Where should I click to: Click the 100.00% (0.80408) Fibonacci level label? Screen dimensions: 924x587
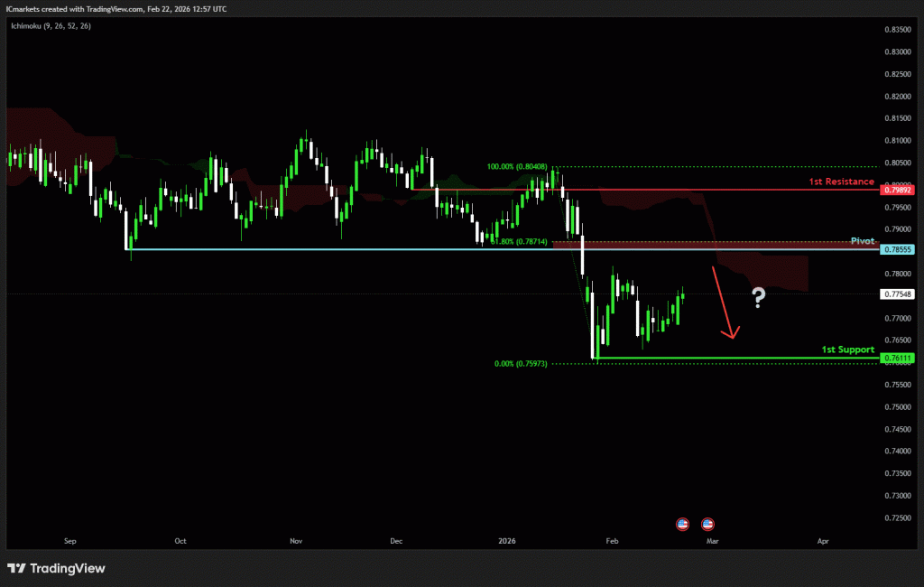(x=517, y=166)
